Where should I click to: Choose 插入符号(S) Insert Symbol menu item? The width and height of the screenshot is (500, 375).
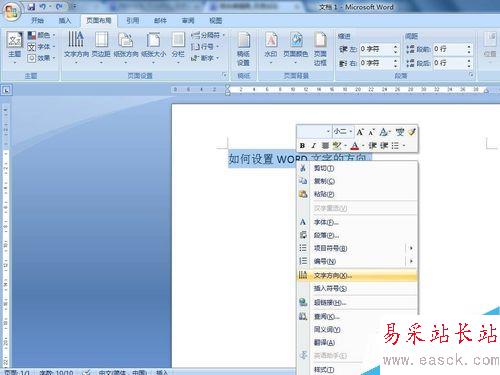point(357,288)
